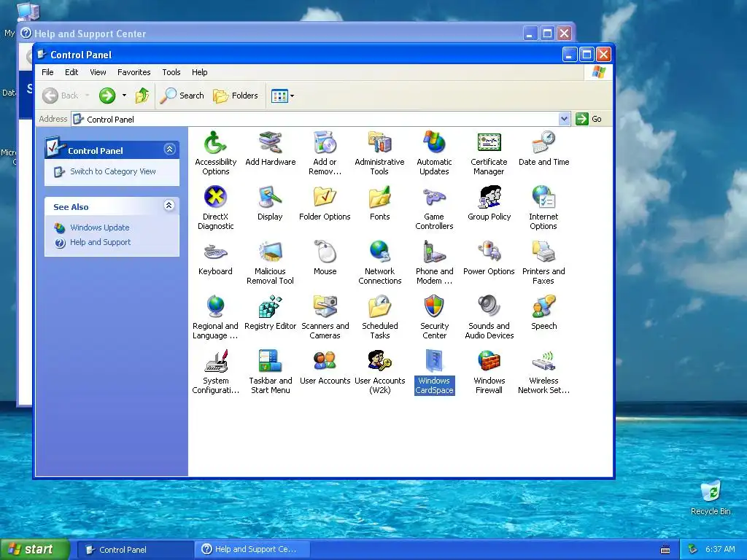Select the Recycle Bin desktop icon
This screenshot has height=560, width=747.
pos(711,499)
